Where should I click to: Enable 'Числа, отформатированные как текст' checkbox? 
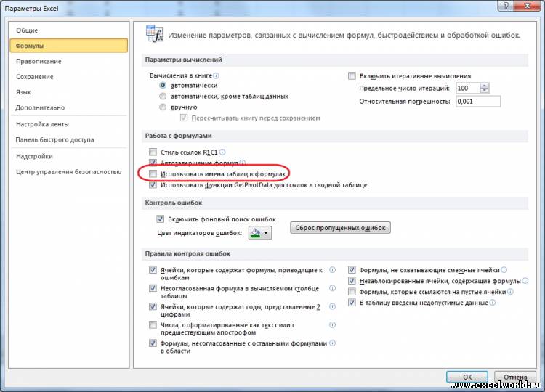pyautogui.click(x=153, y=325)
